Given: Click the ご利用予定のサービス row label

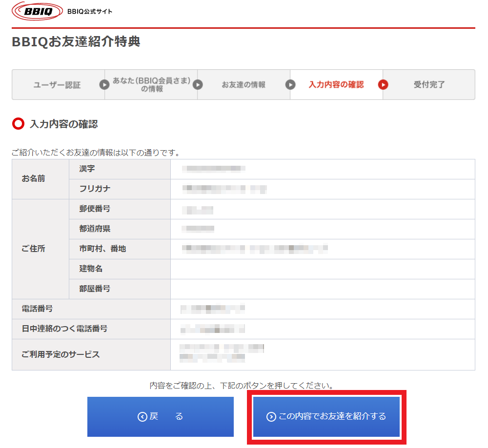Looking at the screenshot, I should click(61, 354).
